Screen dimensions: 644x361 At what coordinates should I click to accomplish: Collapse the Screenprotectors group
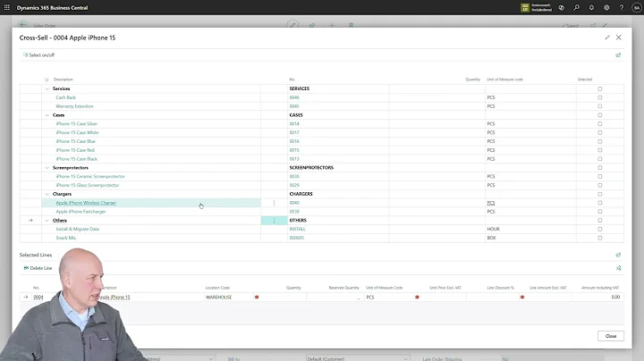[47, 168]
